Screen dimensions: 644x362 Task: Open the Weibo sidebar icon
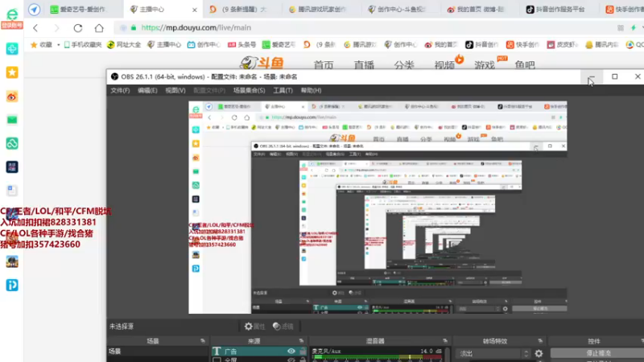pos(12,97)
